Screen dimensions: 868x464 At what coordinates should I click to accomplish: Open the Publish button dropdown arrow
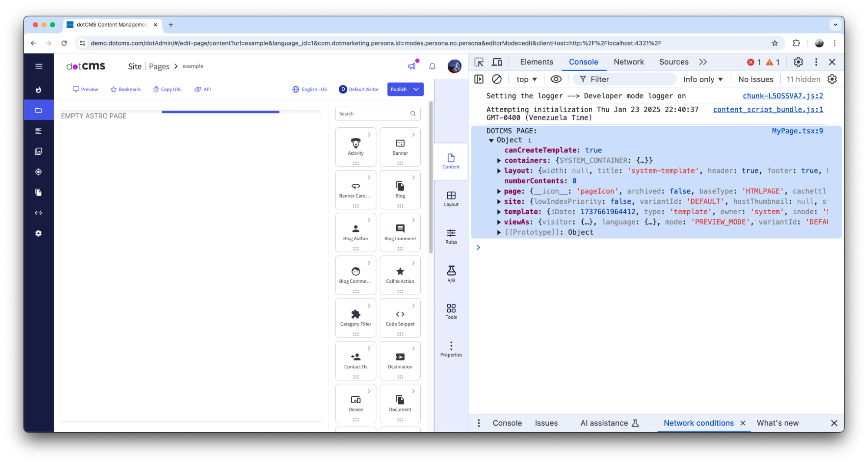click(x=416, y=89)
